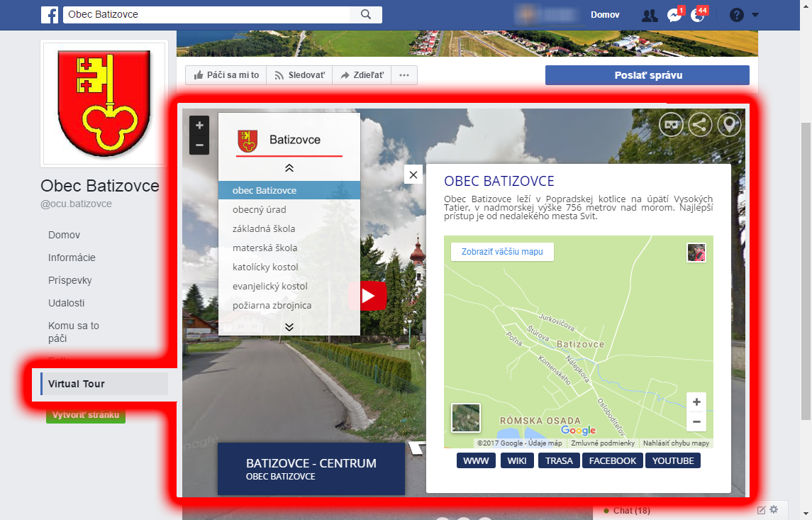This screenshot has width=812, height=520.
Task: Click the WIKI button
Action: (517, 460)
